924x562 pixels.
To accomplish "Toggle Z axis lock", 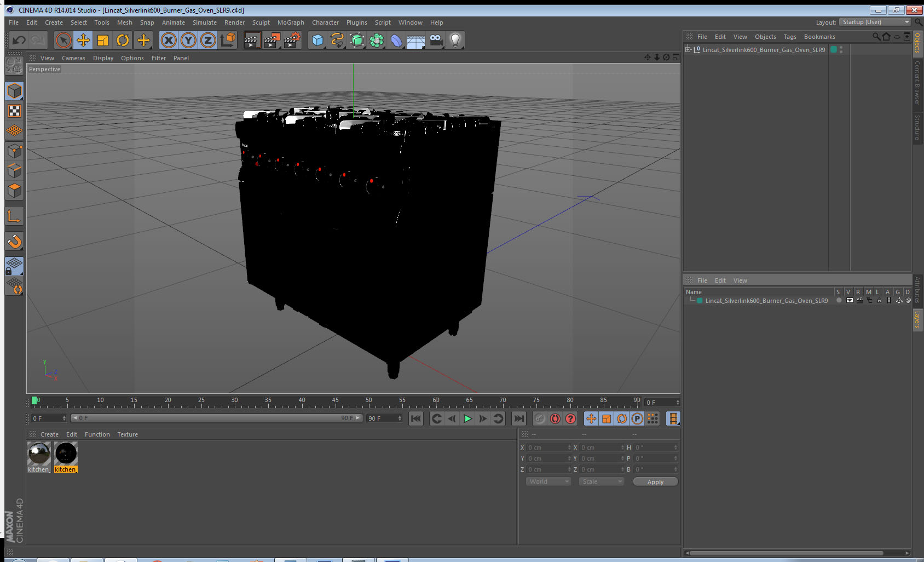I will [x=208, y=40].
